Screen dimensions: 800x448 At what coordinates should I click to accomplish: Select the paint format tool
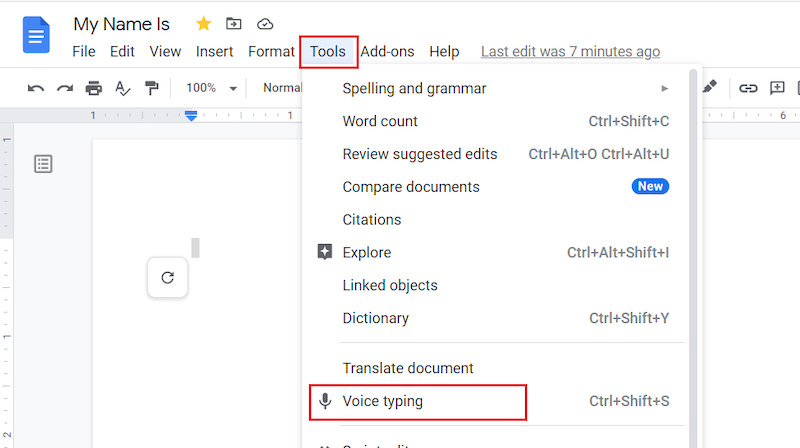(x=152, y=88)
